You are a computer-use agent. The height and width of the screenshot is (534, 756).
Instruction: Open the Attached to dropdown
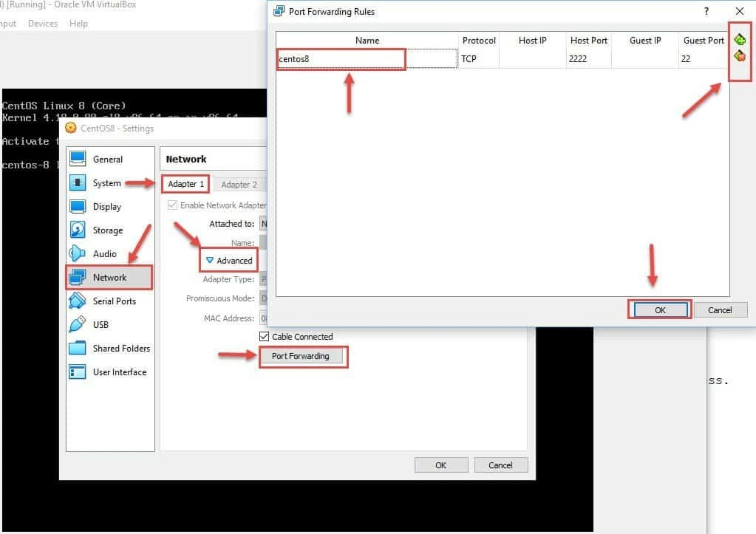264,224
